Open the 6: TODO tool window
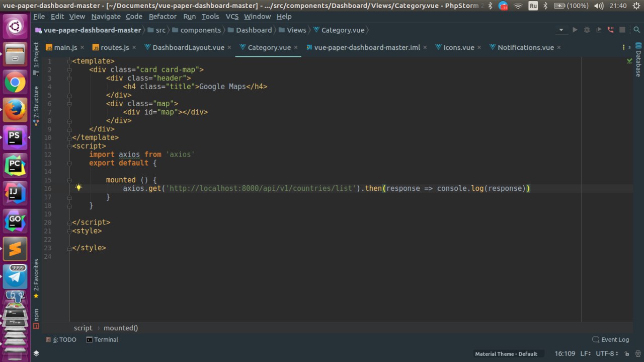The width and height of the screenshot is (644, 362). coord(61,340)
